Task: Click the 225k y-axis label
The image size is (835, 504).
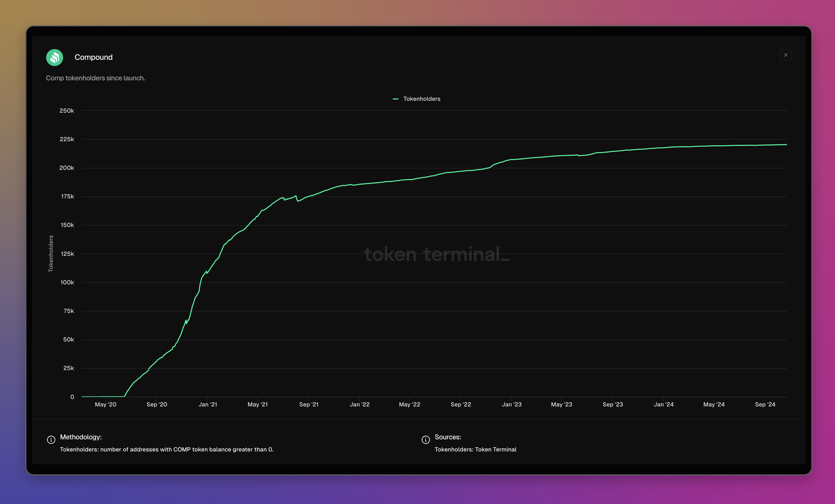Action: pyautogui.click(x=67, y=139)
